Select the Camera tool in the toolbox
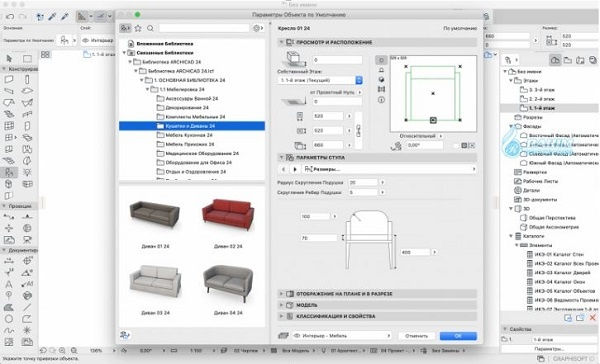 (27, 240)
